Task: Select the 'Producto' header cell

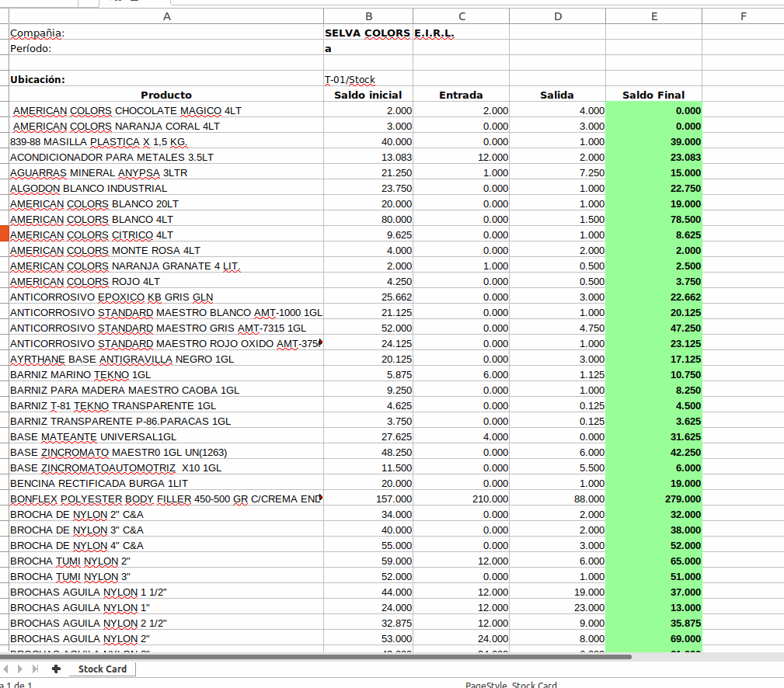Action: (x=166, y=95)
